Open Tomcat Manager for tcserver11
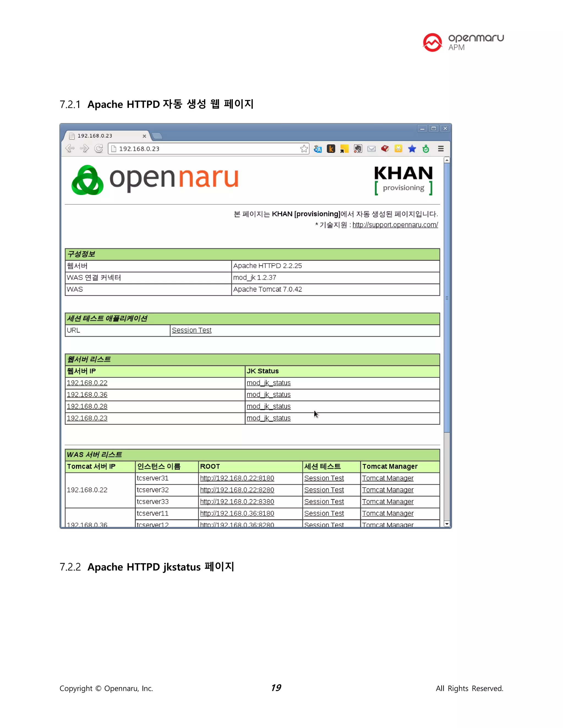This screenshot has height=728, width=563. coord(388,513)
